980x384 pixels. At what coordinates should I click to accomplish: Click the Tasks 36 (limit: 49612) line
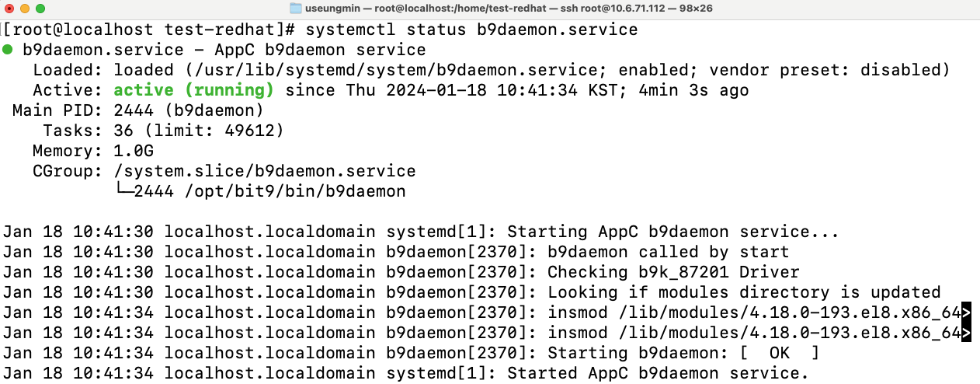pos(164,131)
